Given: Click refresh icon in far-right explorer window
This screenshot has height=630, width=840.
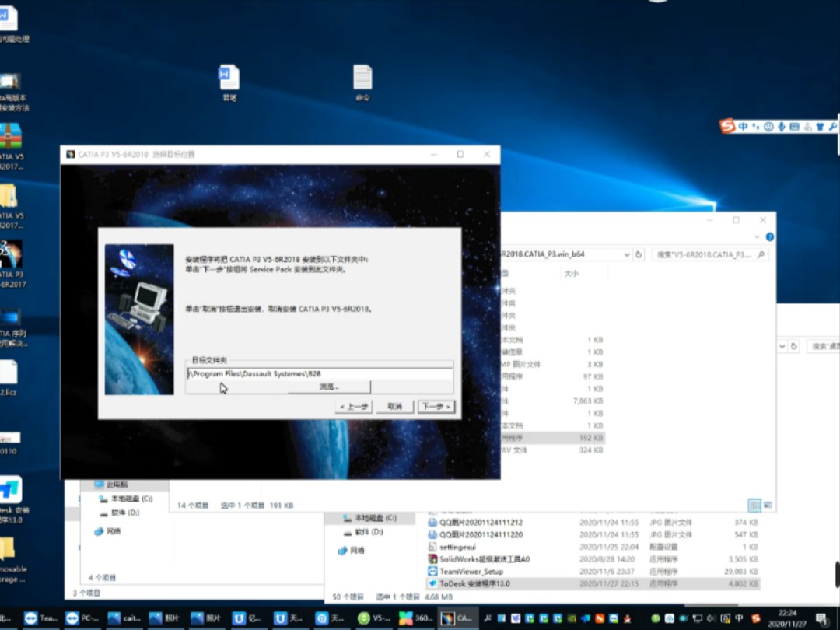Looking at the screenshot, I should pyautogui.click(x=794, y=347).
